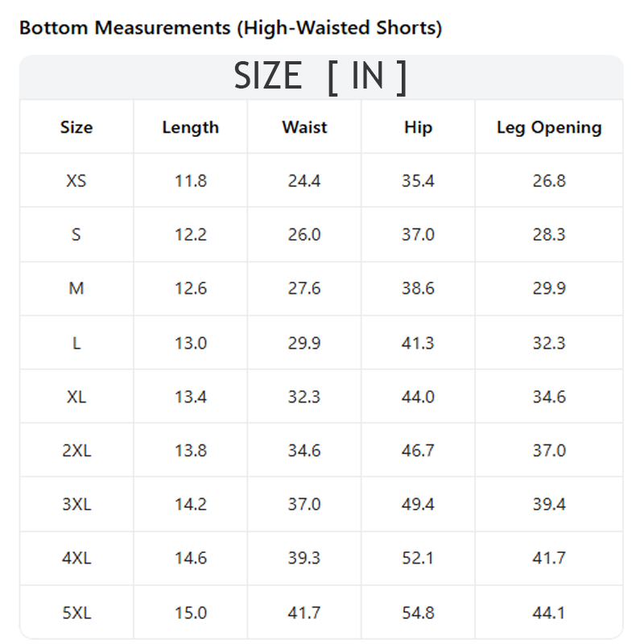Select the M size row label
The height and width of the screenshot is (644, 644).
tap(76, 288)
